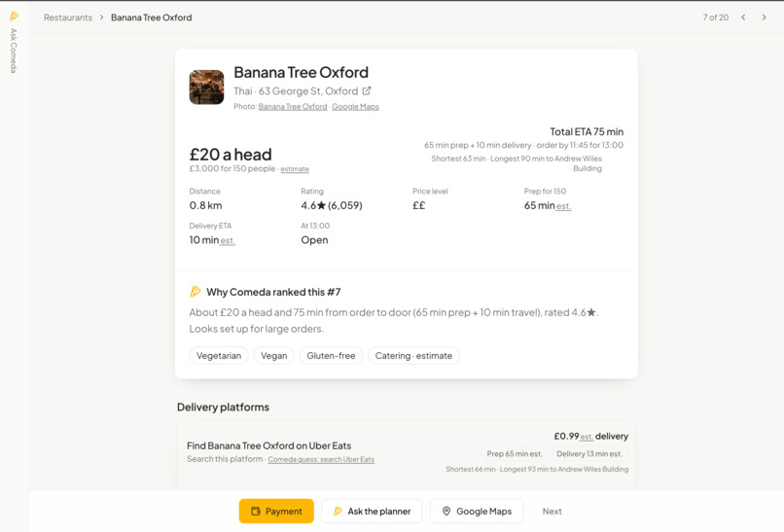Click the 'Ask the planner' button
Screen dimensions: 784x532
(372, 511)
